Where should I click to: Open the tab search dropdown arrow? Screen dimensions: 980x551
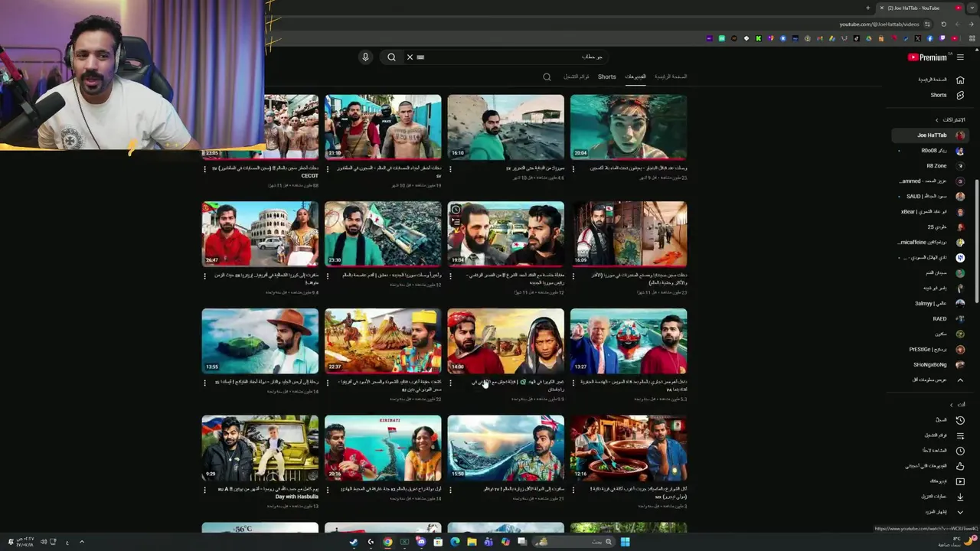pos(972,8)
